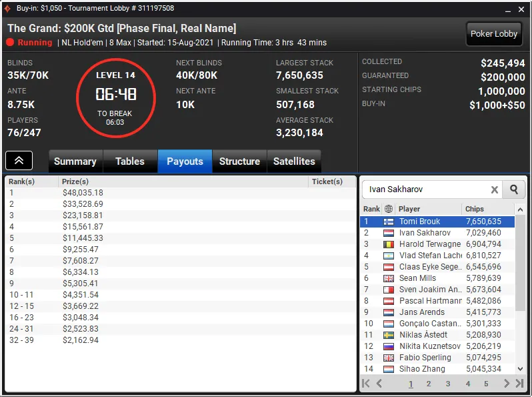Click the scroll-down arrow in player list
This screenshot has height=397, width=532.
pyautogui.click(x=520, y=369)
